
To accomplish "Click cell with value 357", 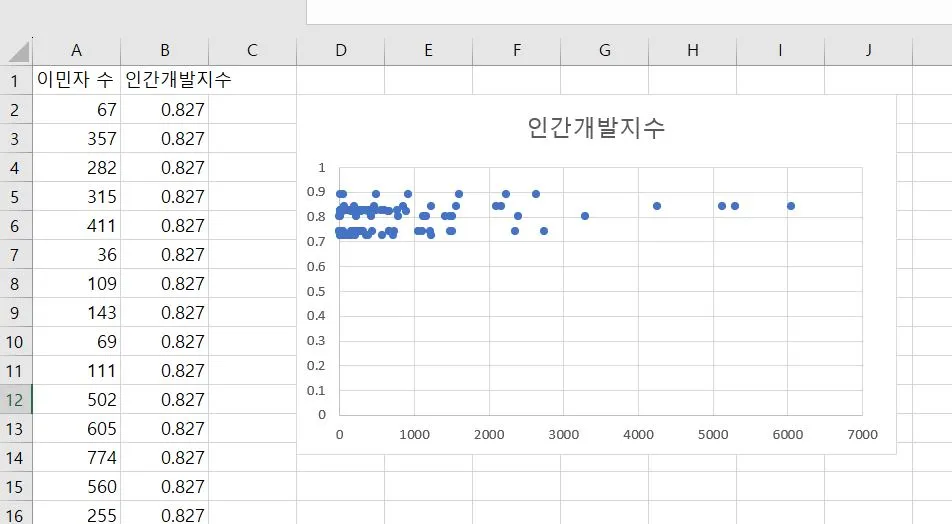I will pyautogui.click(x=76, y=138).
